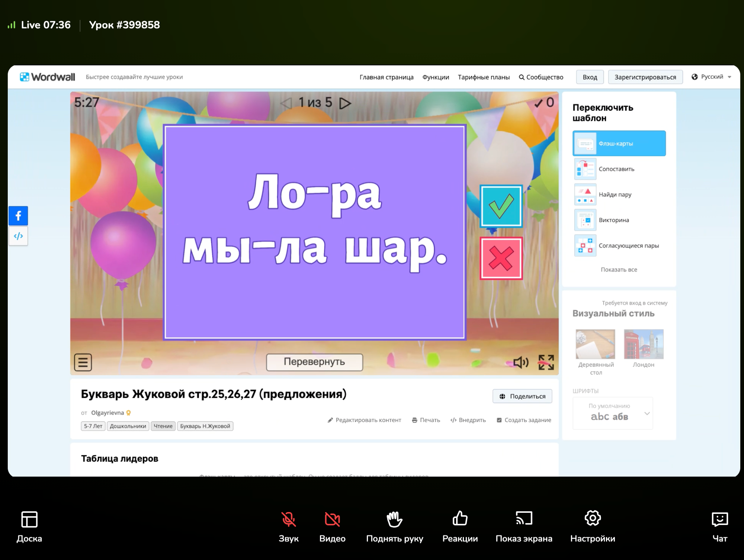
Task: Open the Русский language dropdown
Action: pos(711,77)
